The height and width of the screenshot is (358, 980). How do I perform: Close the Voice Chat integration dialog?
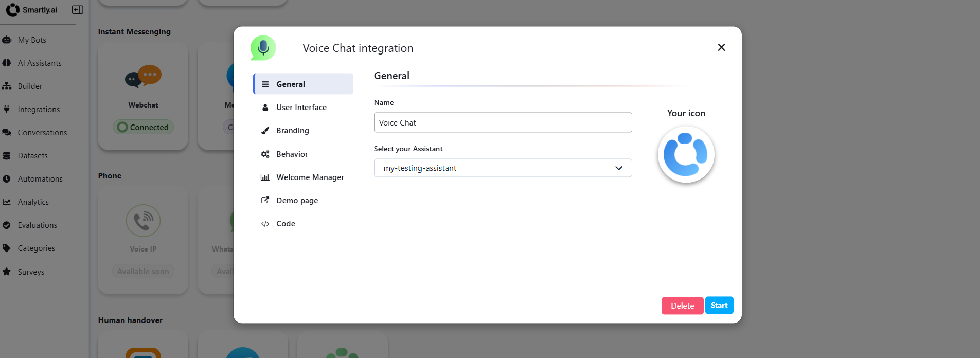[x=721, y=47]
